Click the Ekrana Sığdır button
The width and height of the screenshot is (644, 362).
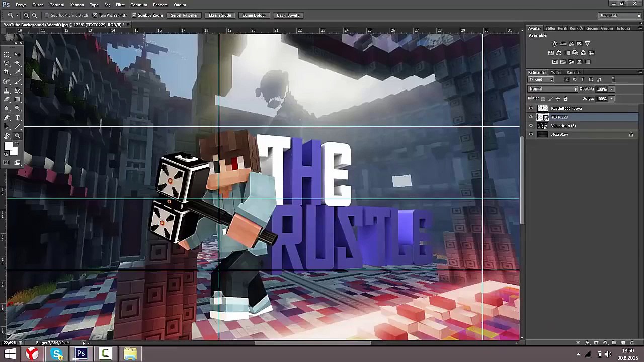pyautogui.click(x=220, y=15)
